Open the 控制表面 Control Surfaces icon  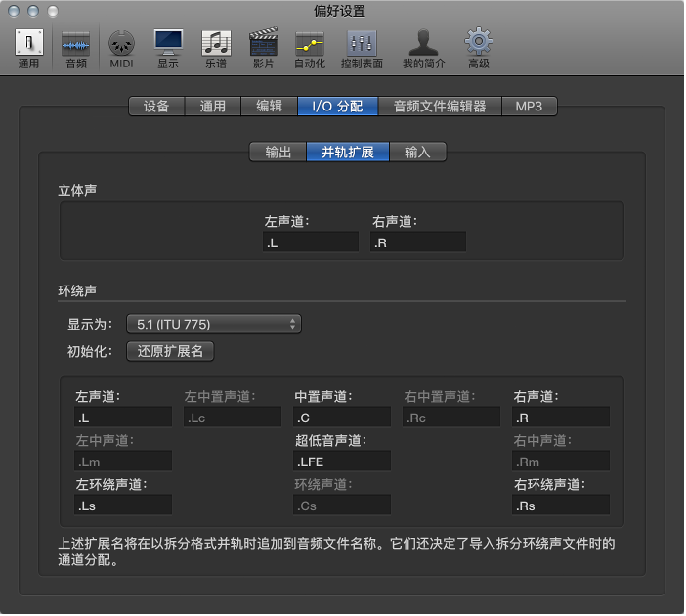point(362,49)
